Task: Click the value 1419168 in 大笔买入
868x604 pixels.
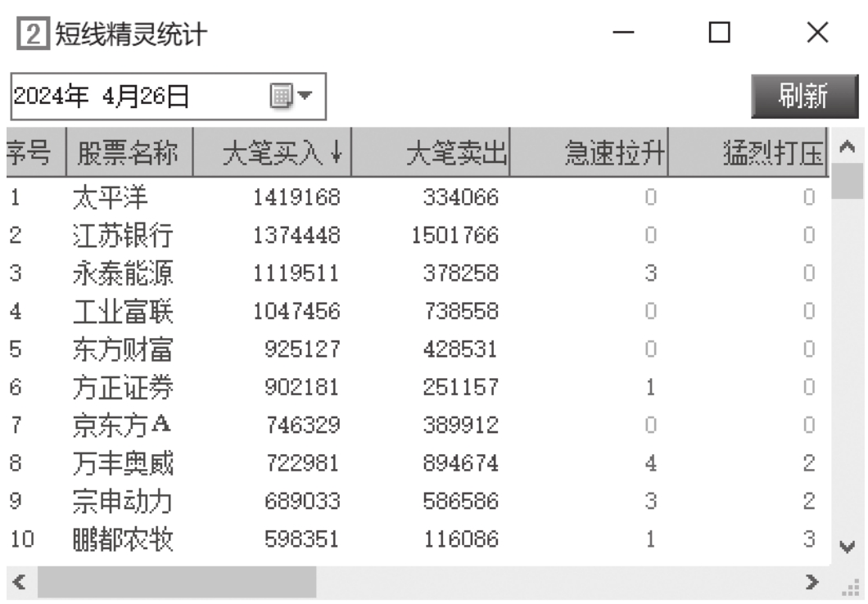Action: (296, 197)
